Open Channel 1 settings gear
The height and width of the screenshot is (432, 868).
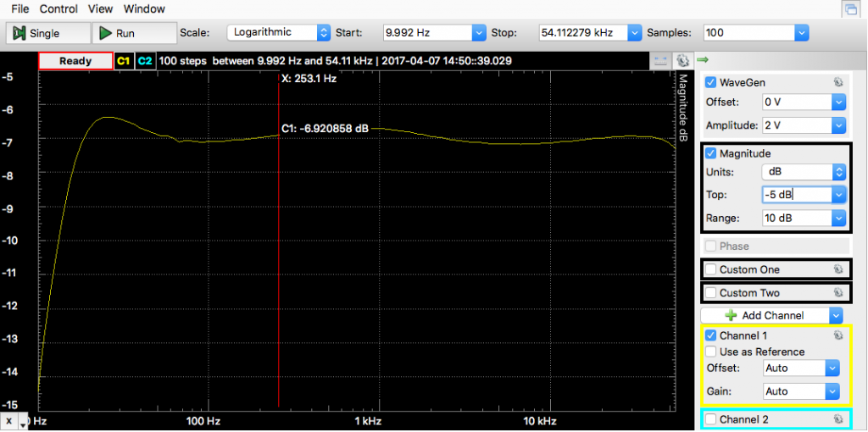(838, 335)
